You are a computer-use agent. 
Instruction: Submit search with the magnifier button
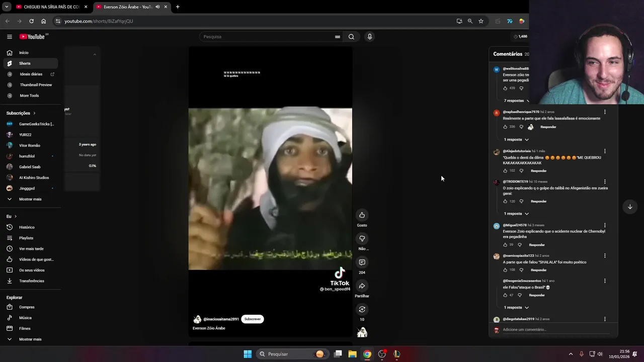351,37
